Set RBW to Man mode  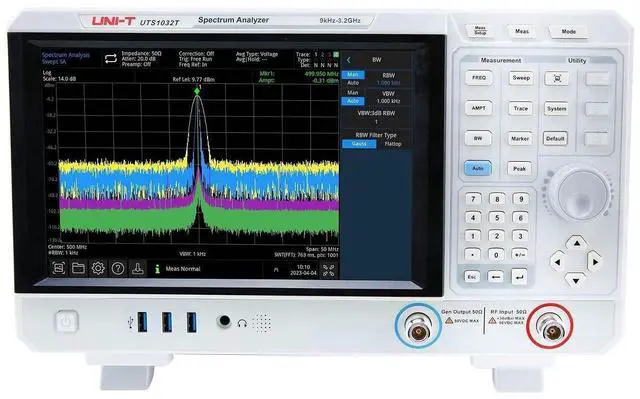click(x=353, y=75)
